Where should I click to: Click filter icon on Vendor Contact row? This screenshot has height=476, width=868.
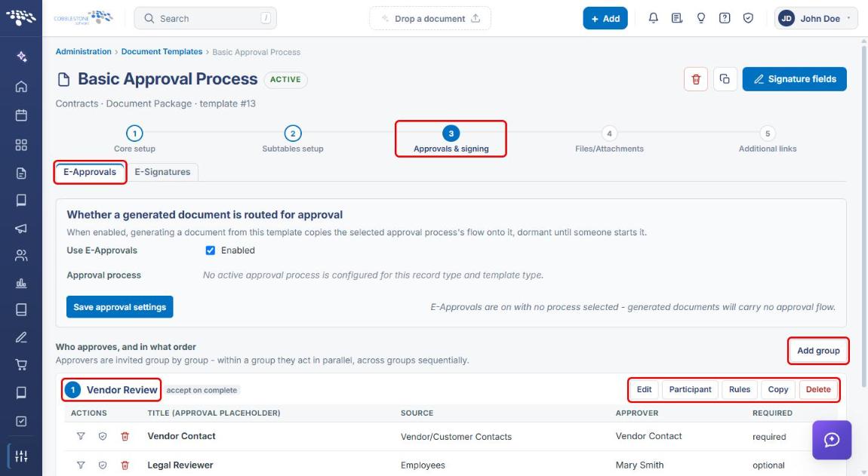coord(81,436)
